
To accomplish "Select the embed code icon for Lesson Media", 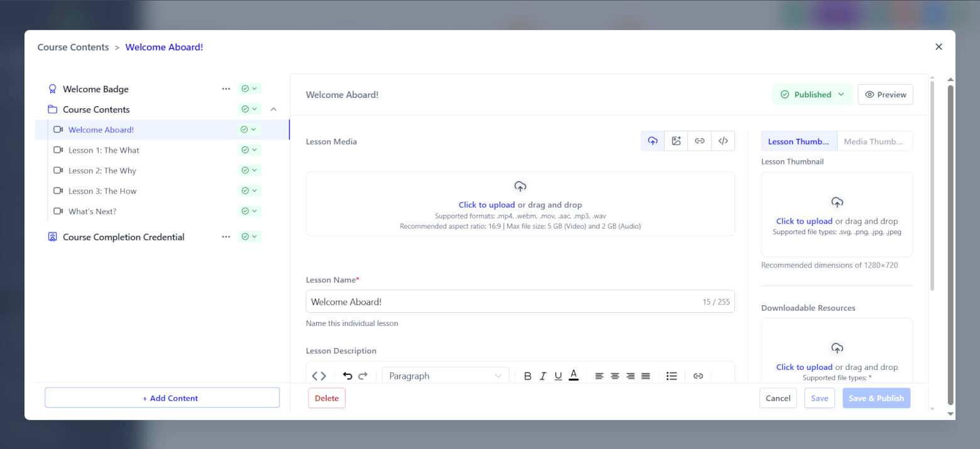I will click(723, 141).
